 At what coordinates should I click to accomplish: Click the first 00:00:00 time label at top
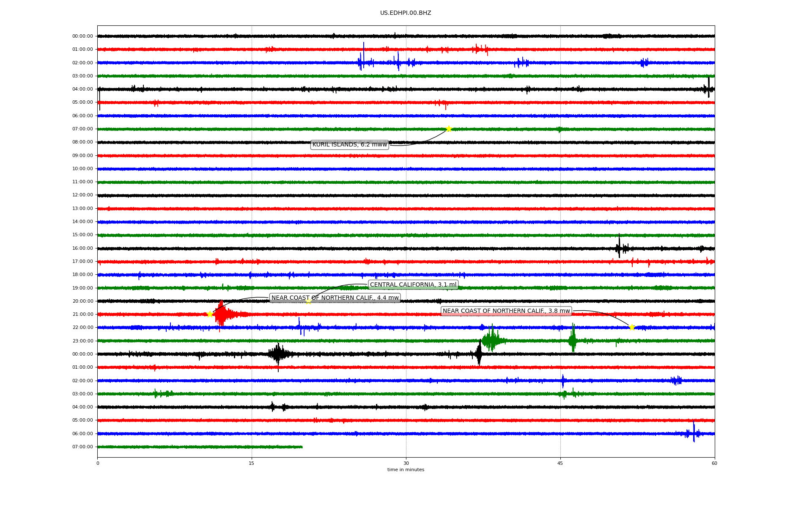(82, 36)
